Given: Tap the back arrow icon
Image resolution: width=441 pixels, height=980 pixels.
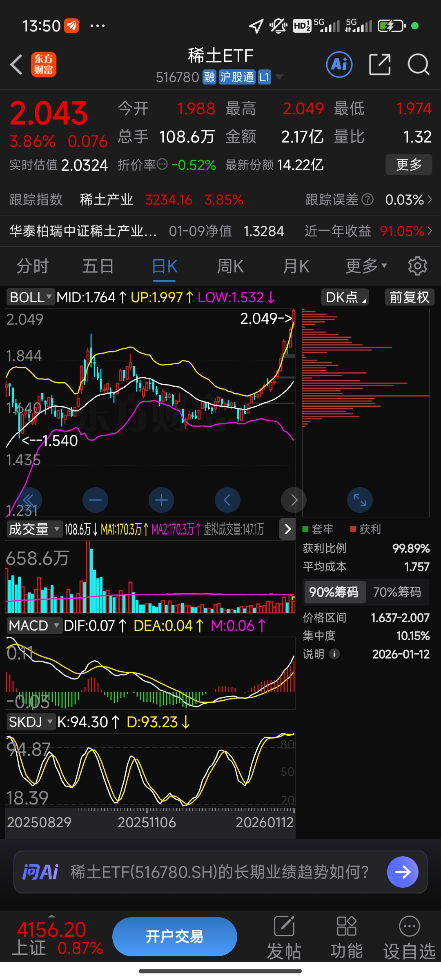Looking at the screenshot, I should [x=16, y=65].
